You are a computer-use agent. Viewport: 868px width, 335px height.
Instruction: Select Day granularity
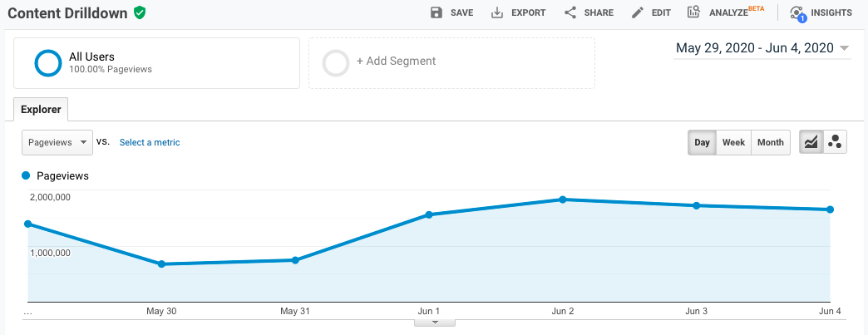(703, 142)
